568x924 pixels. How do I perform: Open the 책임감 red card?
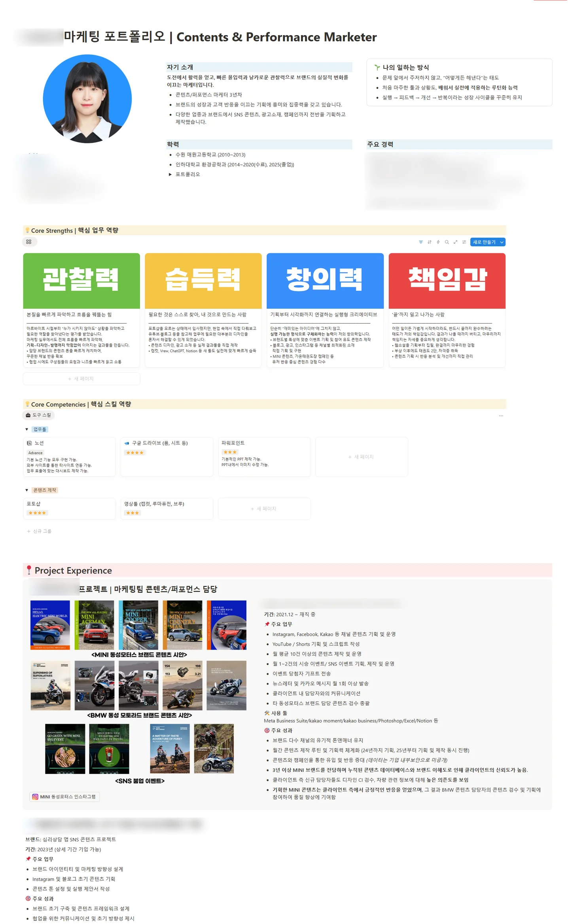tap(447, 310)
